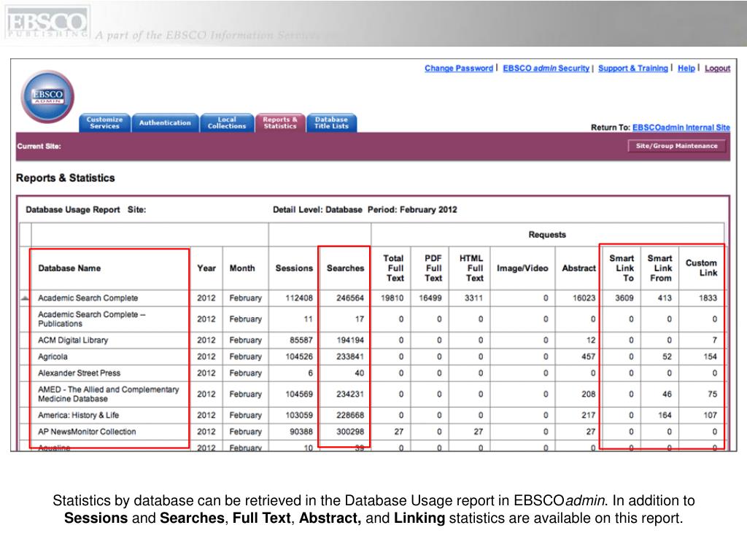747x560 pixels.
Task: Click the searches value 300298
Action: coord(350,432)
